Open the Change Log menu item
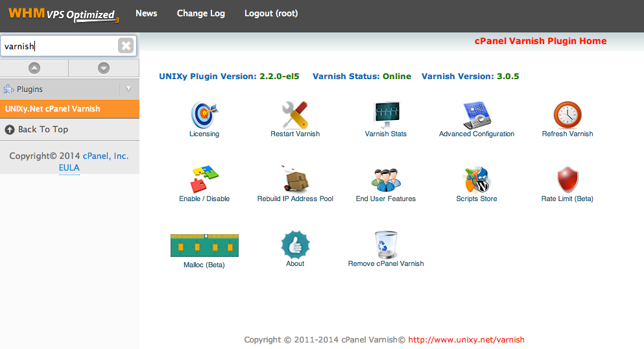Image resolution: width=644 pixels, height=349 pixels. pos(201,13)
